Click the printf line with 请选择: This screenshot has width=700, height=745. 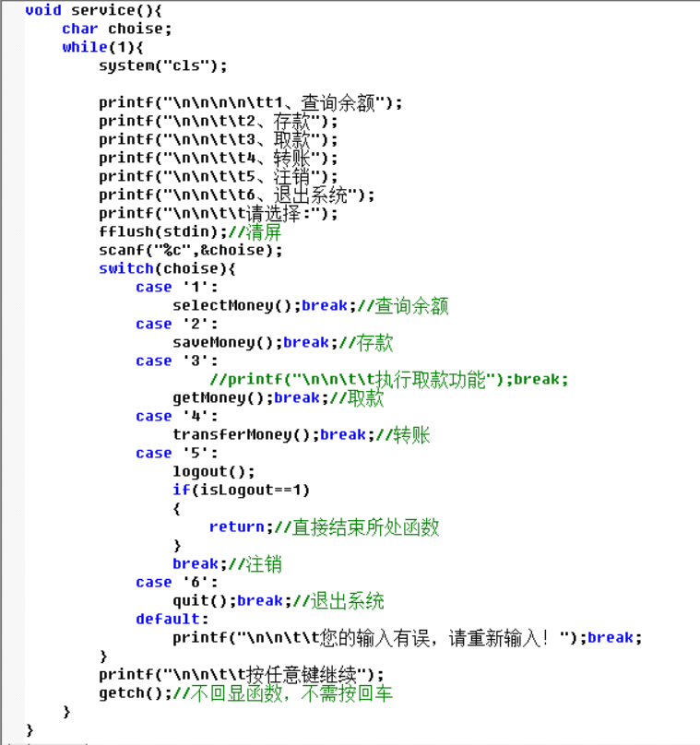(x=219, y=214)
